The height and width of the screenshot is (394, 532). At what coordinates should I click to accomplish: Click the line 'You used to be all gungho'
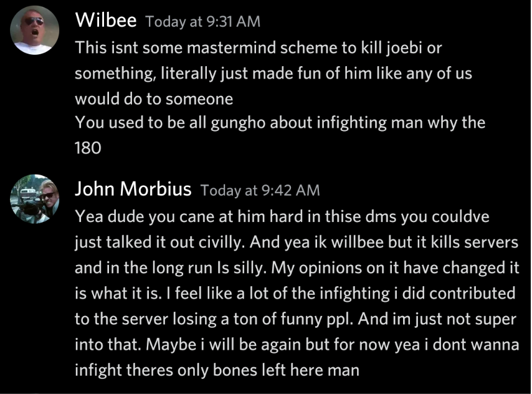(280, 123)
